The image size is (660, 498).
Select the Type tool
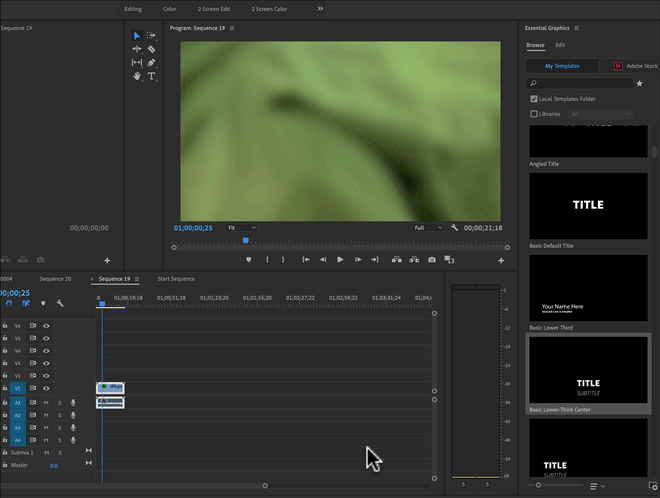152,76
